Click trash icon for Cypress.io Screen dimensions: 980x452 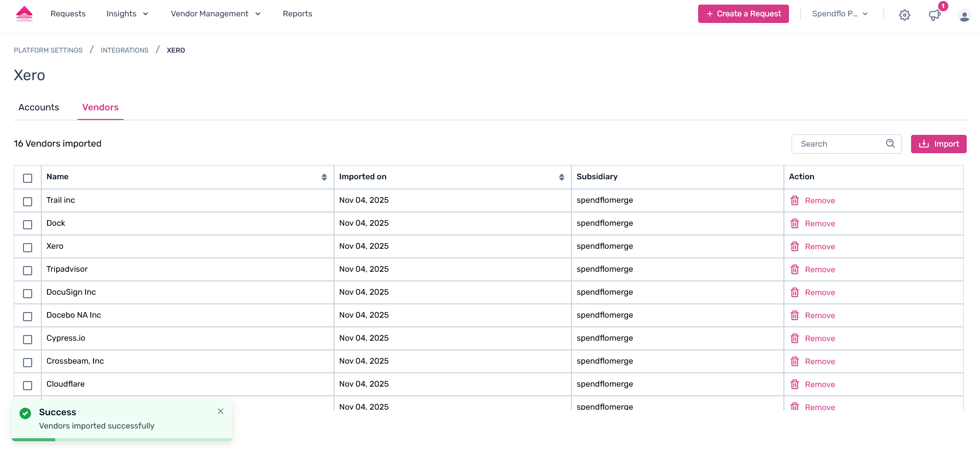pos(795,338)
